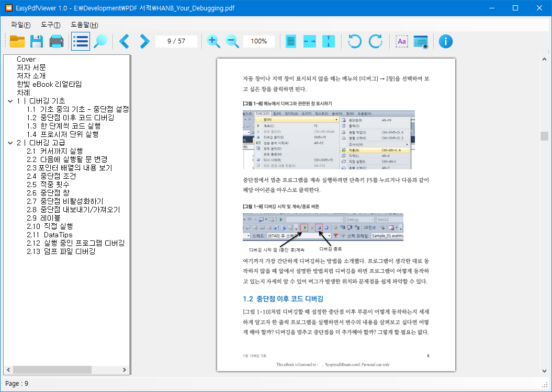
Task: Click the document vertical scrollbar thumb
Action: click(544, 136)
